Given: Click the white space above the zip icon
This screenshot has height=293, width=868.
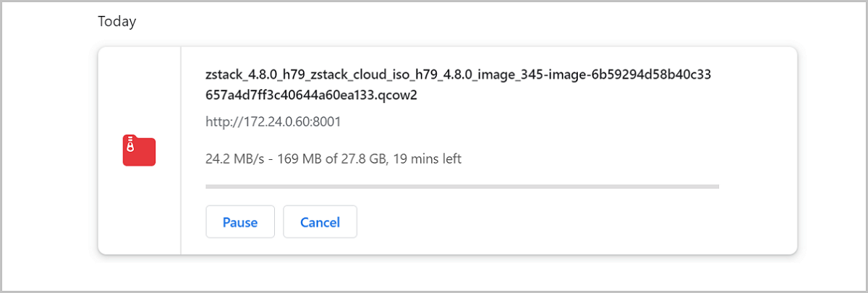Looking at the screenshot, I should [139, 87].
